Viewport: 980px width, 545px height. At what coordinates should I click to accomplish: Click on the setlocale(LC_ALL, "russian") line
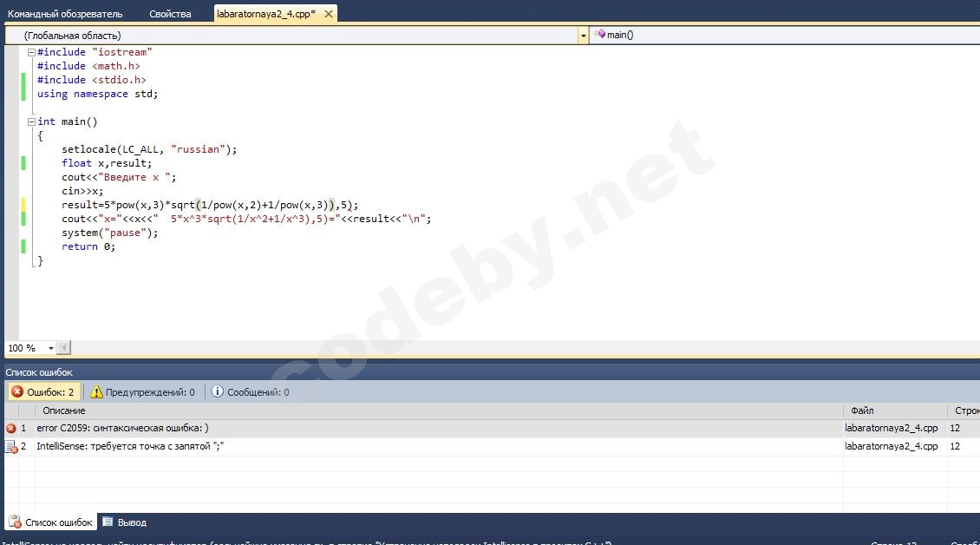point(149,149)
